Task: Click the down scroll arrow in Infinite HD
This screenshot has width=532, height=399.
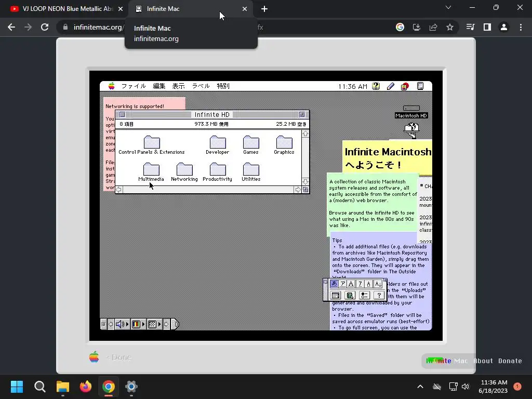Action: (305, 182)
